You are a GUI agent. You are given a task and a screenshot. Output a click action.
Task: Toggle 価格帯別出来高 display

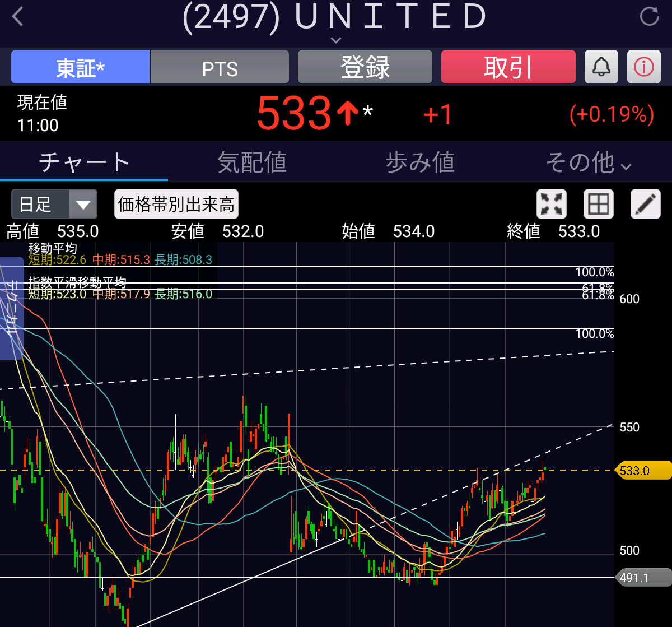coord(176,204)
